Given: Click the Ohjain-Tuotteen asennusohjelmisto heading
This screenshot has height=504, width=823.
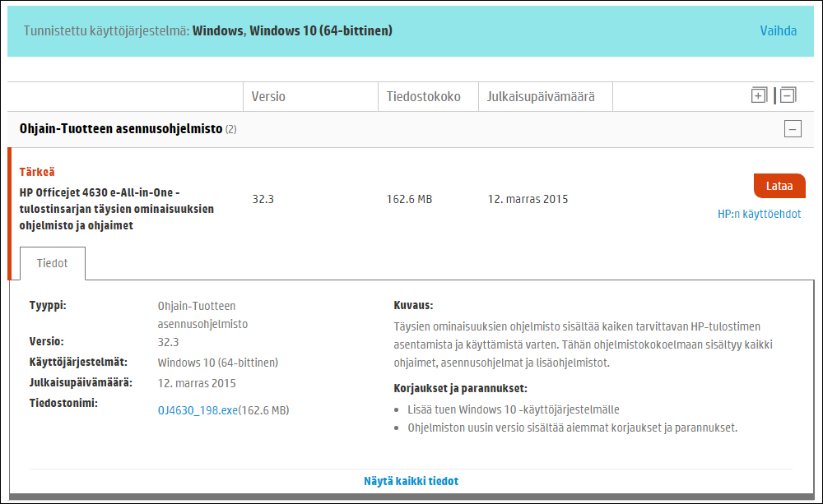Looking at the screenshot, I should click(121, 128).
